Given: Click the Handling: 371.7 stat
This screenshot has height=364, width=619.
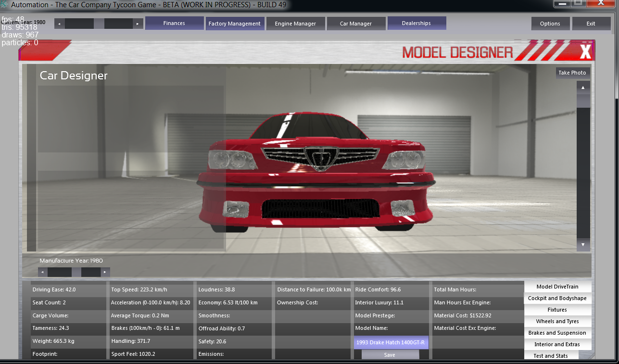Looking at the screenshot, I should (x=131, y=341).
